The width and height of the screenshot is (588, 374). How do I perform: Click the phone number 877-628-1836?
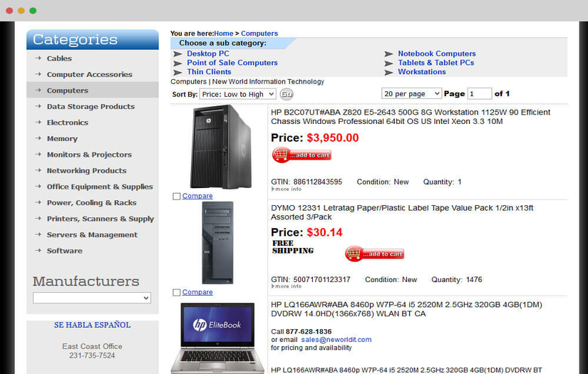click(309, 332)
